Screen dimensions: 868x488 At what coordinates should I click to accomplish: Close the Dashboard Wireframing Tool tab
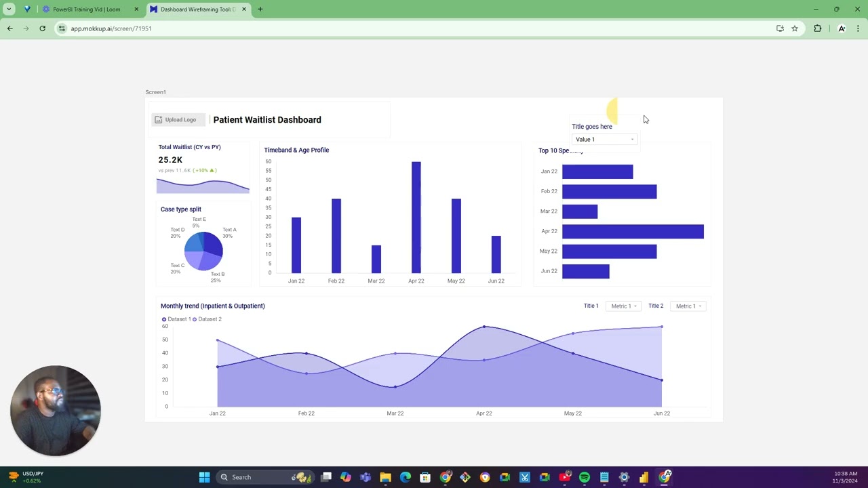tap(245, 9)
